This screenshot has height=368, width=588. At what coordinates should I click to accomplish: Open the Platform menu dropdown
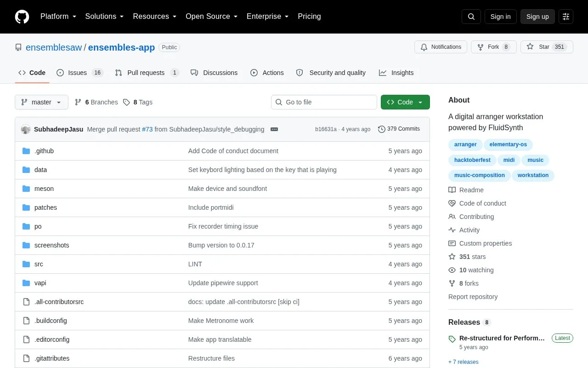click(58, 17)
